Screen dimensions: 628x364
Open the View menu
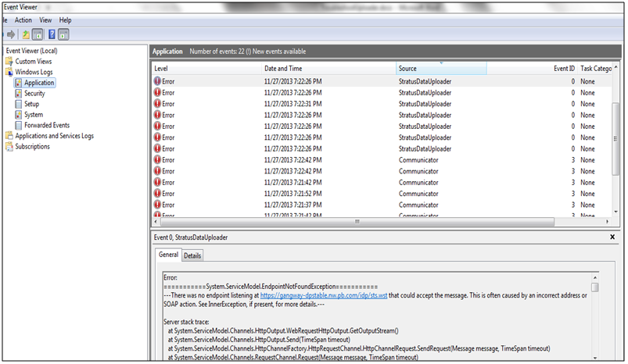click(x=45, y=20)
